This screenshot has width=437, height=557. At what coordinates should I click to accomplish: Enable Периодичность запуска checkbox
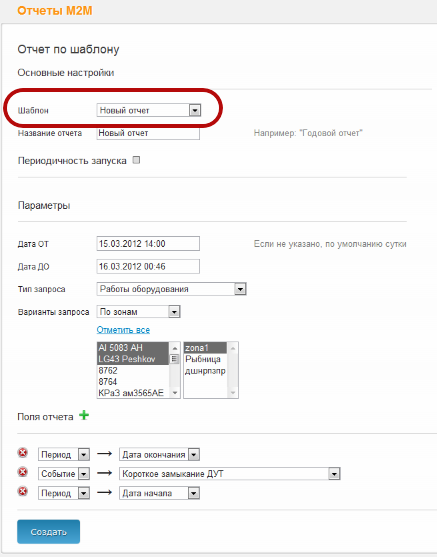(136, 160)
